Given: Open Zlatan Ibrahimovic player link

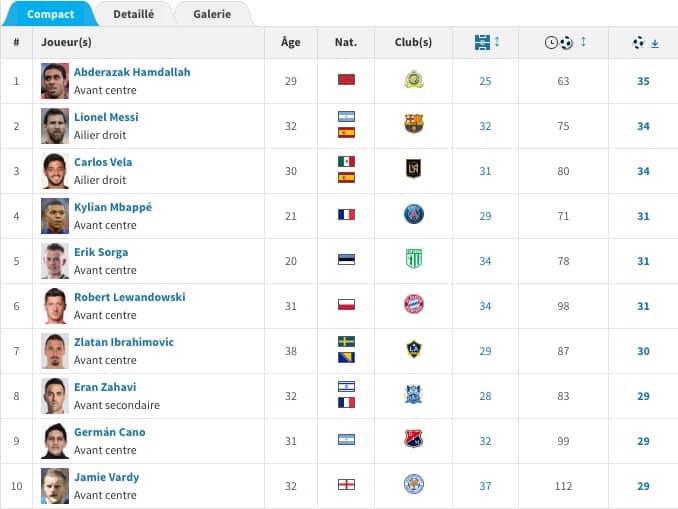Looking at the screenshot, I should coord(123,342).
